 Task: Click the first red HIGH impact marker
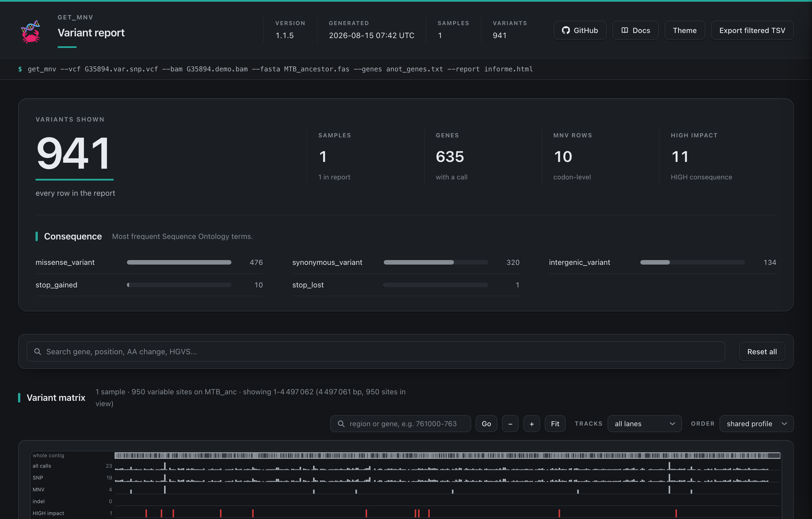(146, 513)
